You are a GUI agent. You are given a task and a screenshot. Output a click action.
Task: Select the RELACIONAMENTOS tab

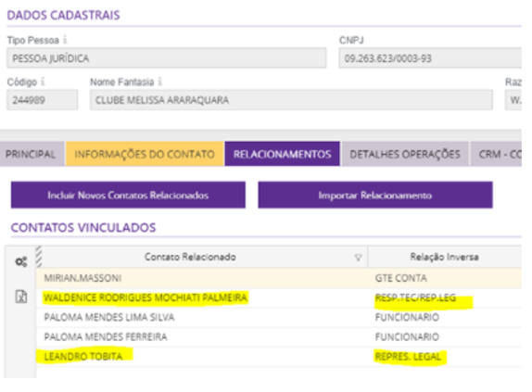[x=283, y=154]
